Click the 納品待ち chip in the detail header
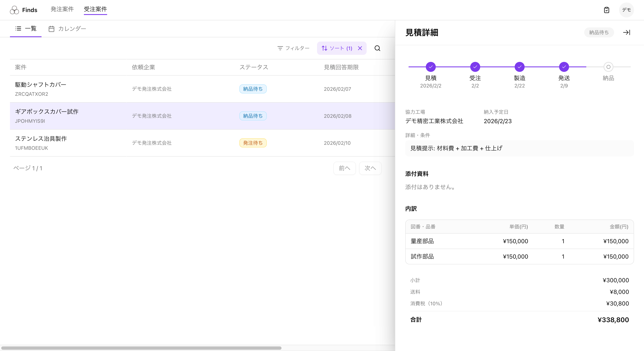 599,32
